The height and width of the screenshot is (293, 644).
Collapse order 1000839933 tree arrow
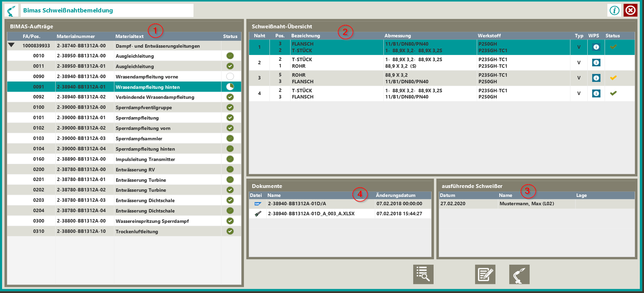[x=11, y=45]
